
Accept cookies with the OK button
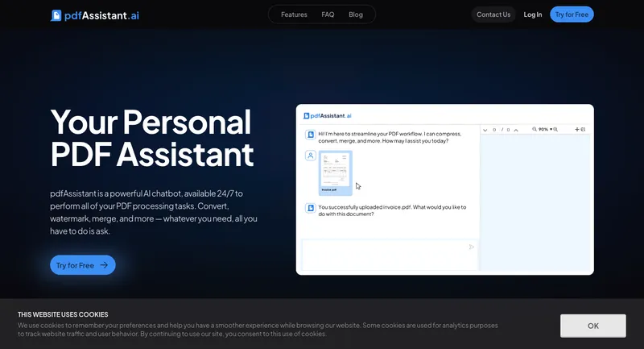(593, 326)
